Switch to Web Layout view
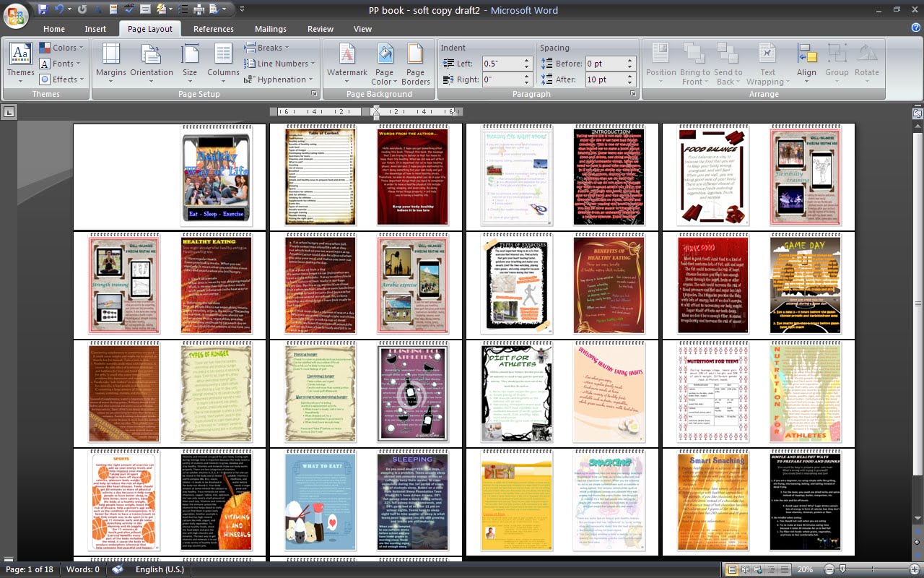924x578 pixels. coord(759,569)
